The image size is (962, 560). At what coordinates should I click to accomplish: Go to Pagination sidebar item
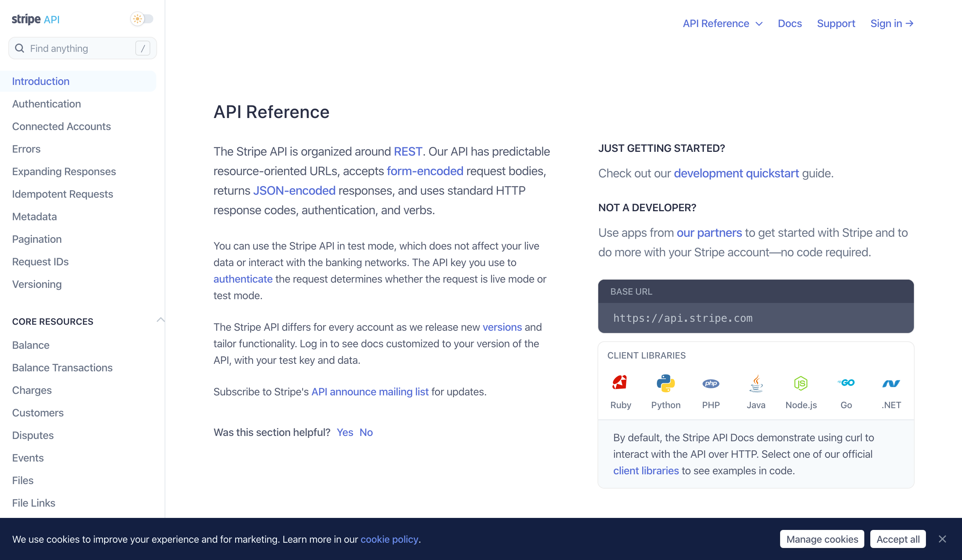pos(37,239)
